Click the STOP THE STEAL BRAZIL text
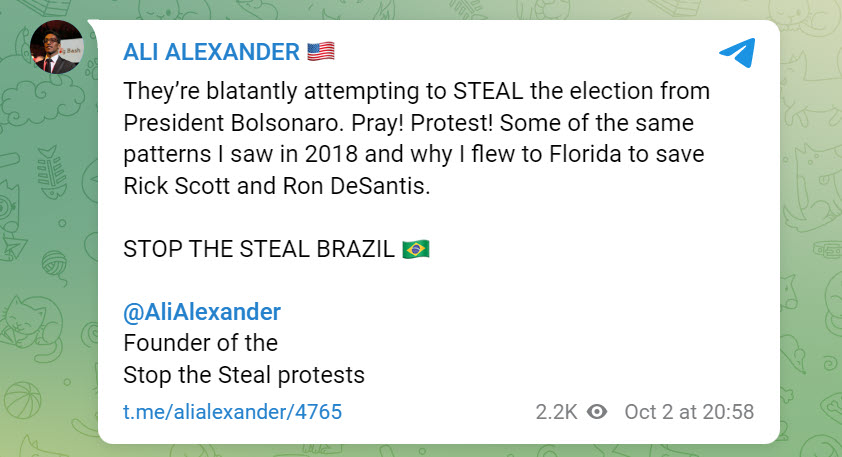Image resolution: width=842 pixels, height=457 pixels. click(x=258, y=249)
